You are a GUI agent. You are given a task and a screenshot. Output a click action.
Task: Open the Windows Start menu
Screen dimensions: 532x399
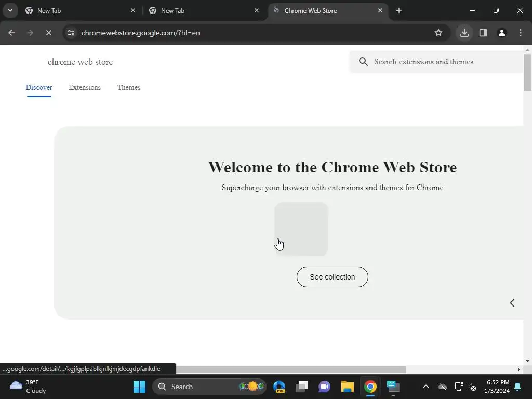(139, 387)
